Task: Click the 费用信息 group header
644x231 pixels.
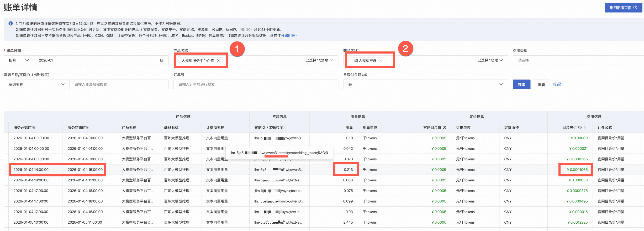Action: [x=594, y=117]
